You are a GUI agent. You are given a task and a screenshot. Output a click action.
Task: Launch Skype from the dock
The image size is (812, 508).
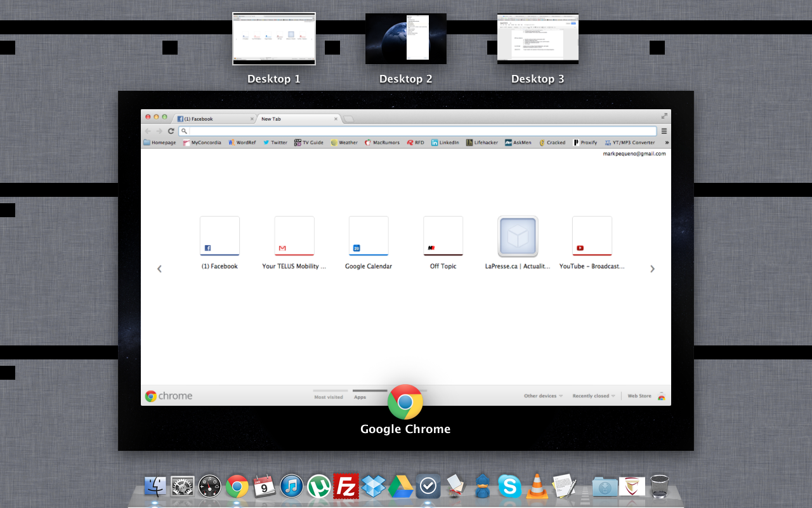(509, 486)
